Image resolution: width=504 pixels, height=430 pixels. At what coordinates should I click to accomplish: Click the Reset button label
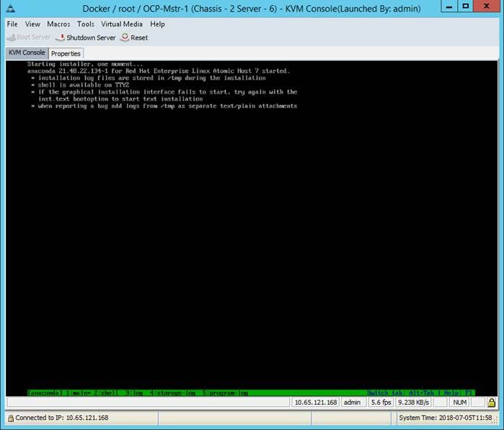[139, 37]
